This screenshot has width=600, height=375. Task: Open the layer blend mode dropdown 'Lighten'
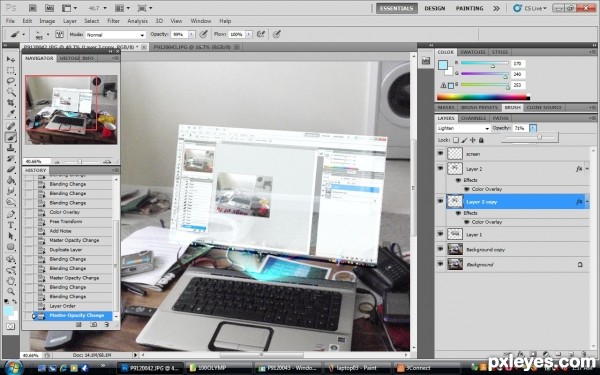click(463, 128)
